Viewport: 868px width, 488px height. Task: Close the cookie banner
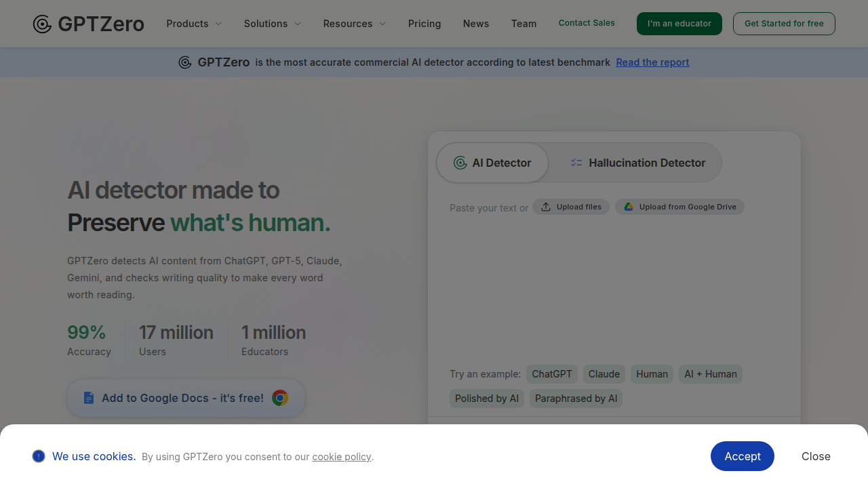[816, 456]
